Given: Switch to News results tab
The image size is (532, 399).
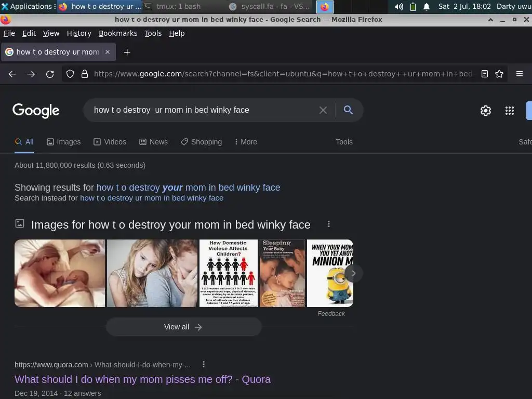Looking at the screenshot, I should (x=153, y=142).
